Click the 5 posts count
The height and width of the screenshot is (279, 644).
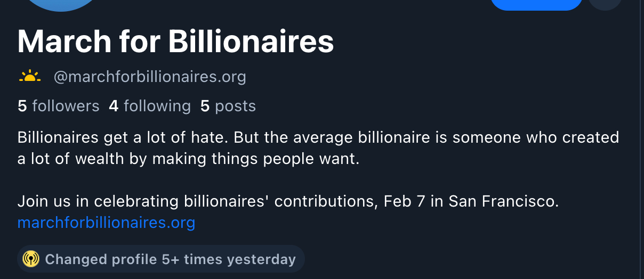[x=228, y=106]
